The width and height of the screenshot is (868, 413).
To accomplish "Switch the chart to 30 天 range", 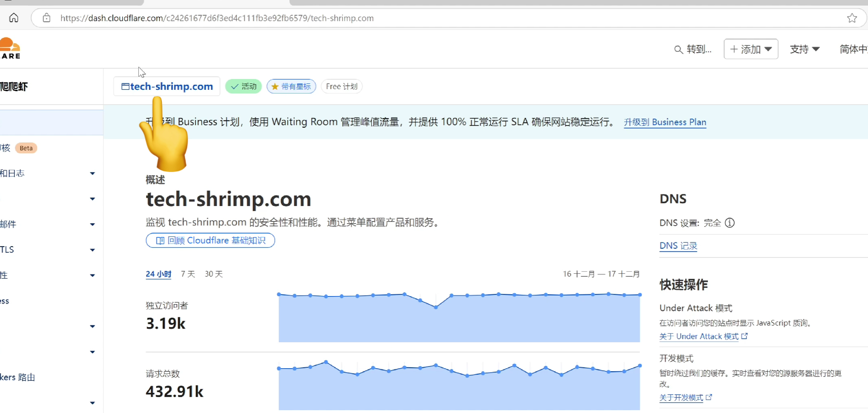I will (x=213, y=274).
